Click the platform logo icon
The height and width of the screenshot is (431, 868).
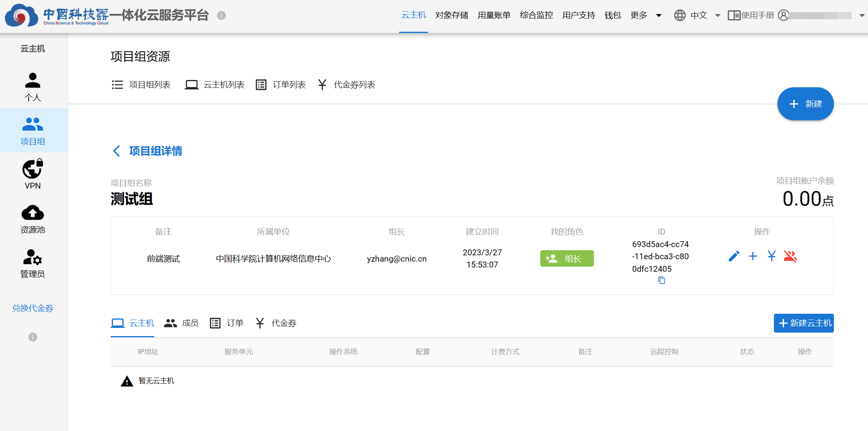point(21,15)
